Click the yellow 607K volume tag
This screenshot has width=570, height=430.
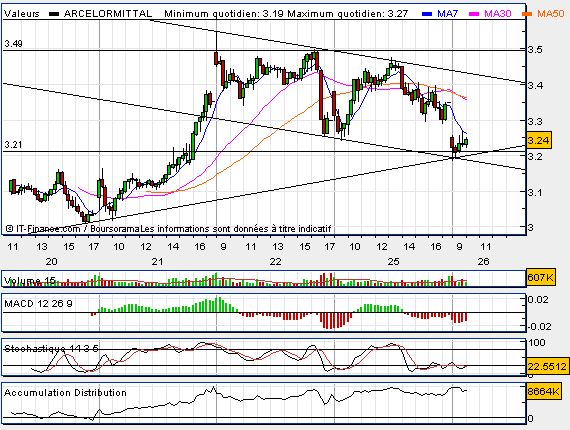tap(541, 278)
